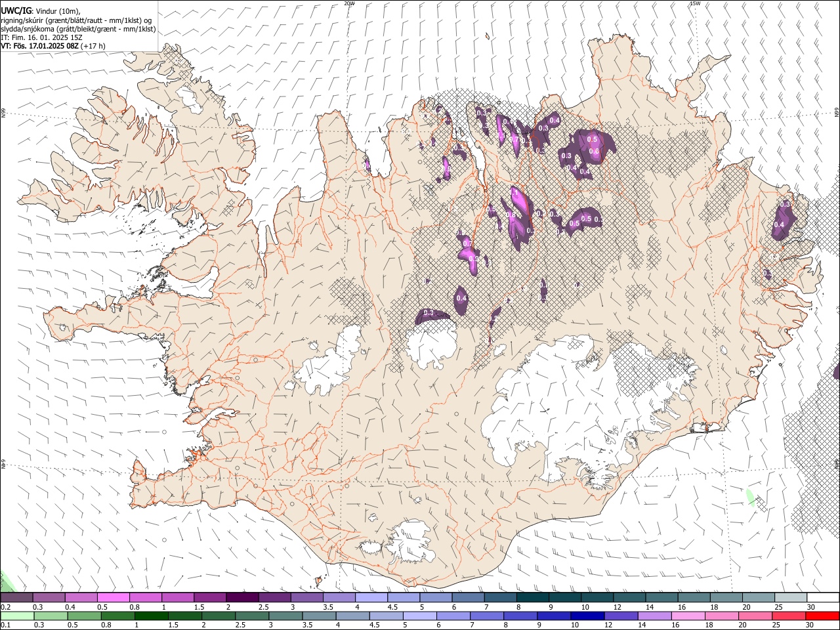Choose the light lavender 4 swatch, upper scale

click(371, 597)
